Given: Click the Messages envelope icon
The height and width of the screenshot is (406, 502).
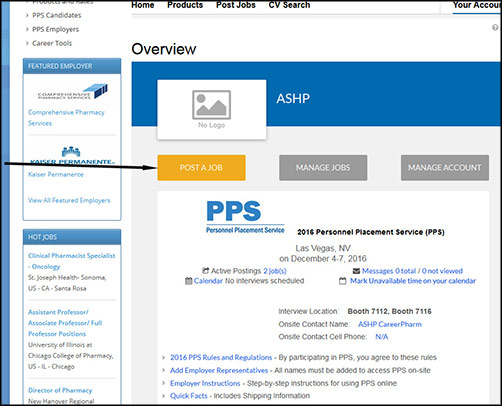Looking at the screenshot, I should [356, 271].
